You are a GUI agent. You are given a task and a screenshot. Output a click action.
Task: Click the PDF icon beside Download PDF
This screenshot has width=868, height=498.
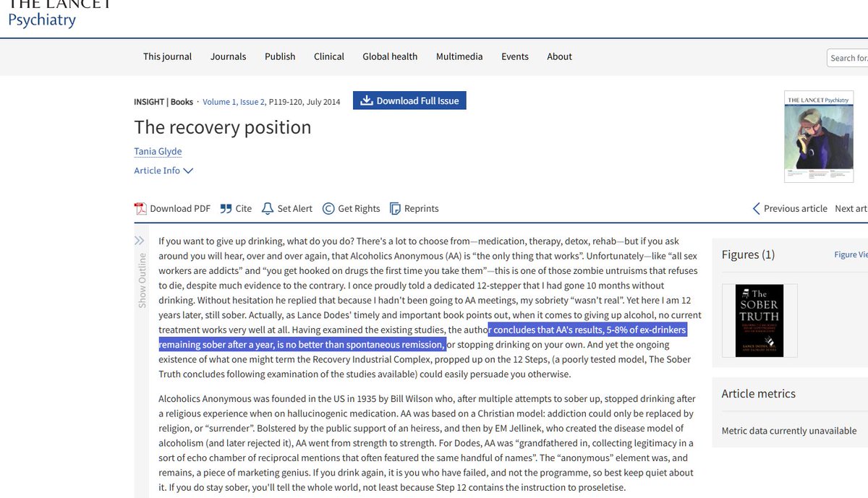pos(140,208)
